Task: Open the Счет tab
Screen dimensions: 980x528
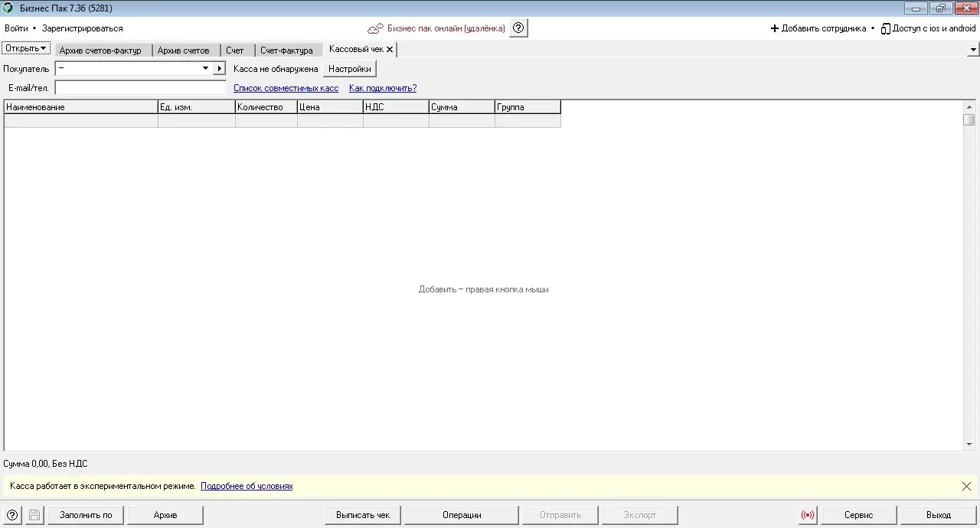Action: [235, 51]
